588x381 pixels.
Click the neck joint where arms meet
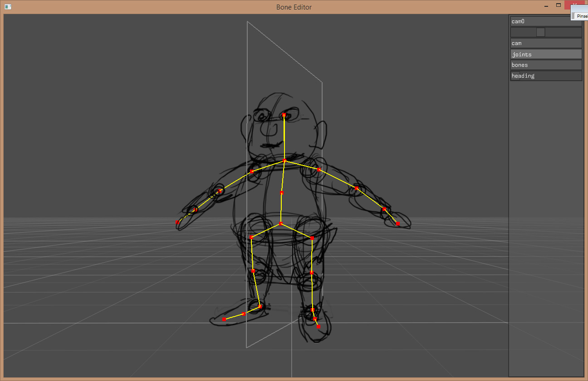(x=284, y=161)
